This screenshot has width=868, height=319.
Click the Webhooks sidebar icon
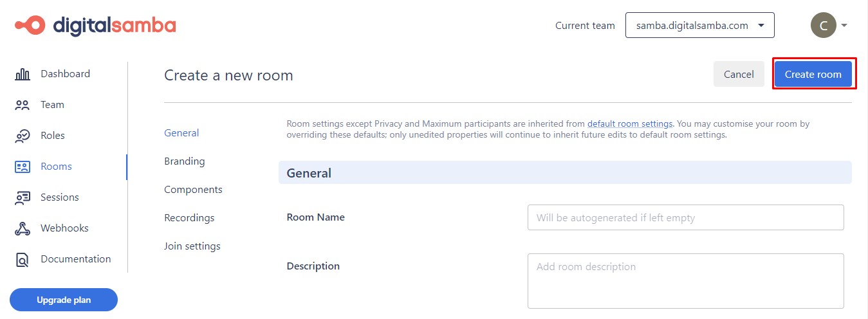click(x=23, y=228)
